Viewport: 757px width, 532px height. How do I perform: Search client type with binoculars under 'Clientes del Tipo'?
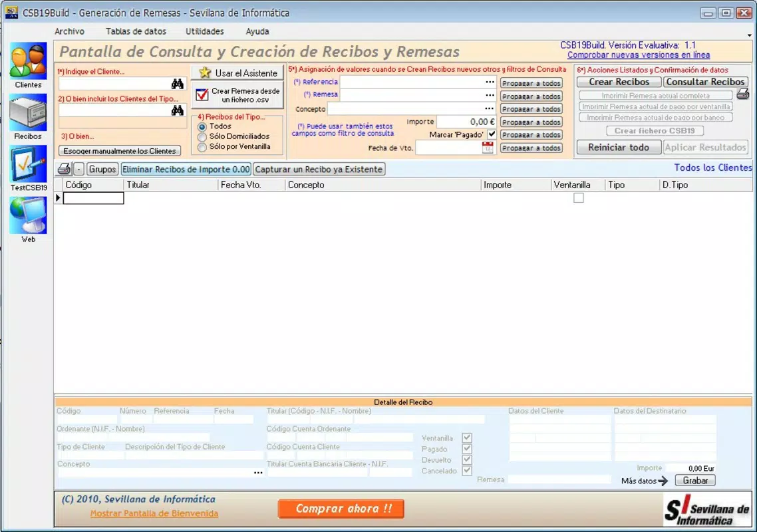click(x=177, y=110)
